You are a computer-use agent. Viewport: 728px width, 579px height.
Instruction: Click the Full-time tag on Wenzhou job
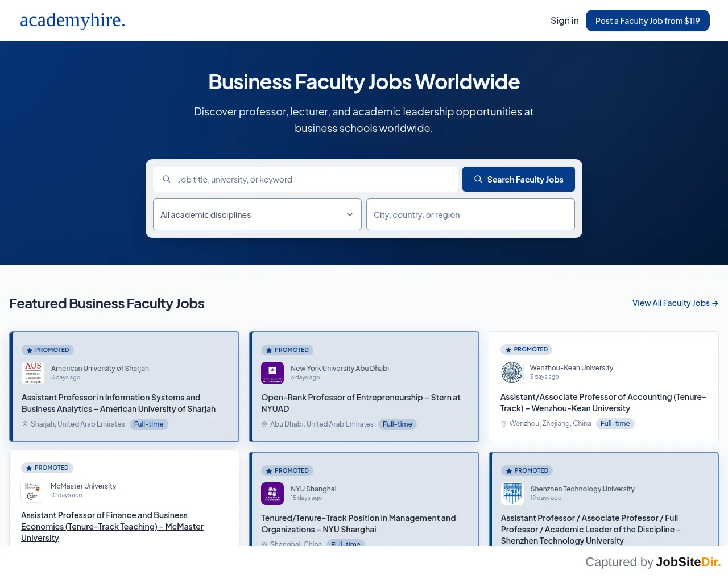tap(615, 424)
